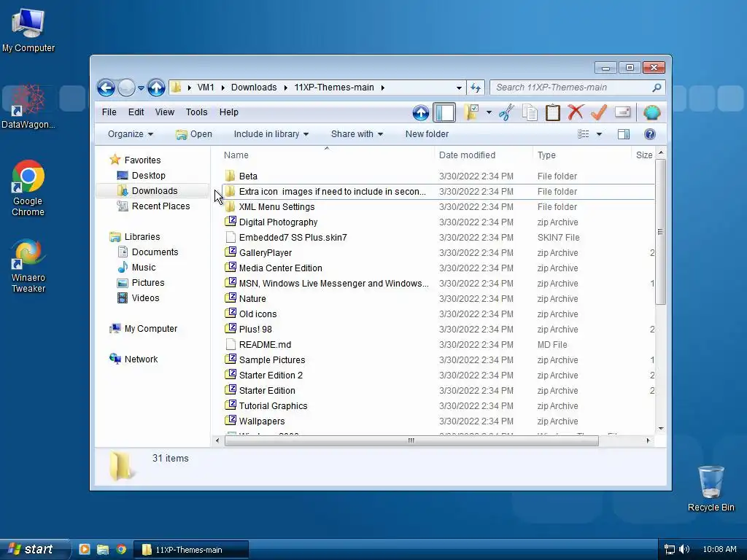Viewport: 747px width, 560px height.
Task: Select Documents library
Action: [155, 252]
